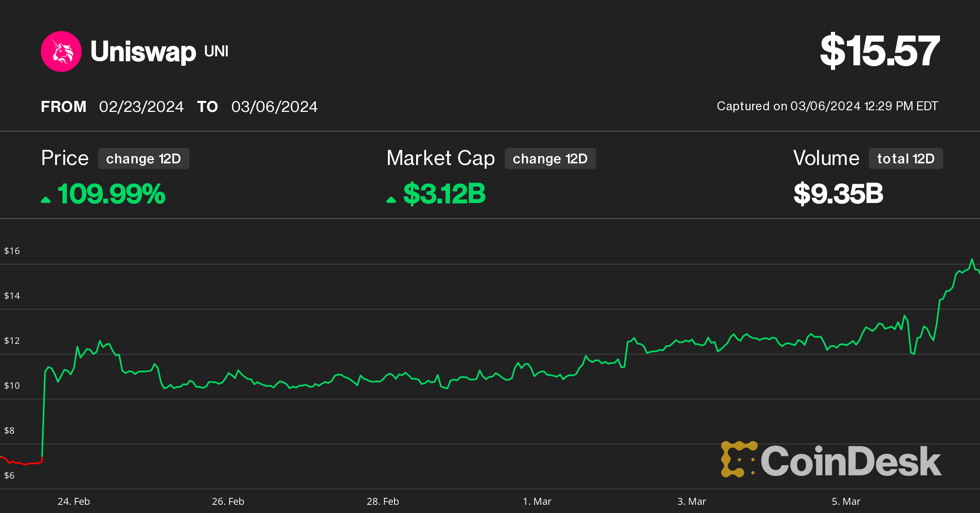Click the $15.57 current price
The width and height of the screenshot is (980, 513).
pyautogui.click(x=880, y=51)
